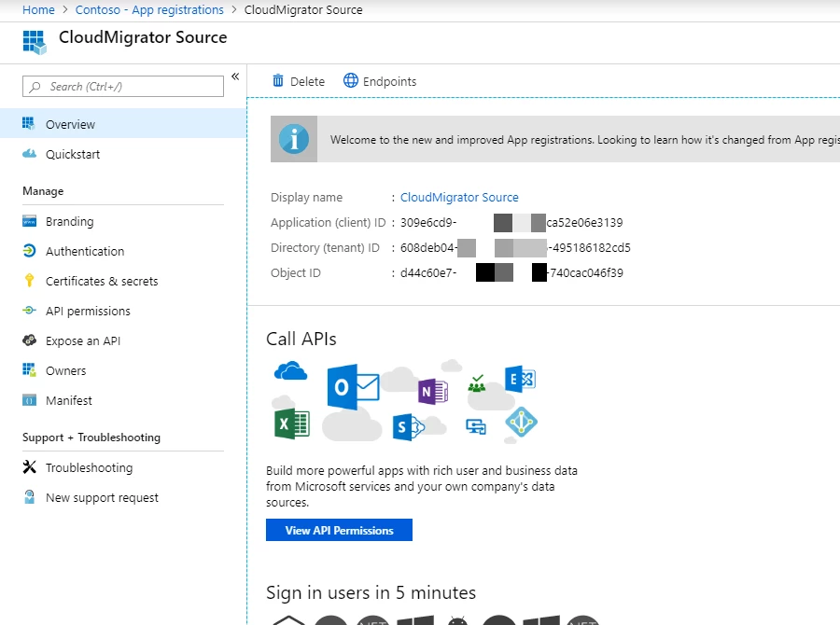The image size is (840, 625).
Task: Click the Endpoints globe icon
Action: pyautogui.click(x=350, y=80)
